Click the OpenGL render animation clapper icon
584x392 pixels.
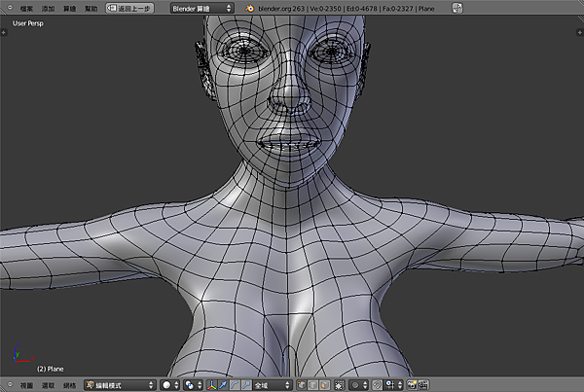[x=423, y=385]
